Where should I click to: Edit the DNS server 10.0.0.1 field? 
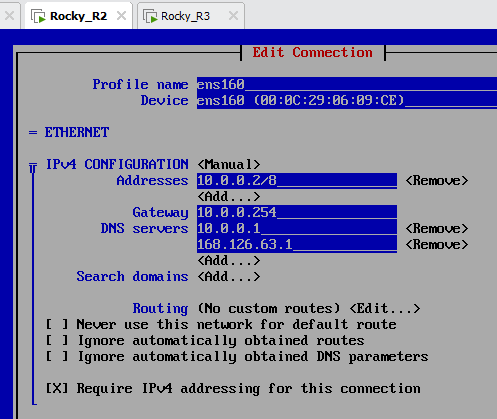click(297, 228)
